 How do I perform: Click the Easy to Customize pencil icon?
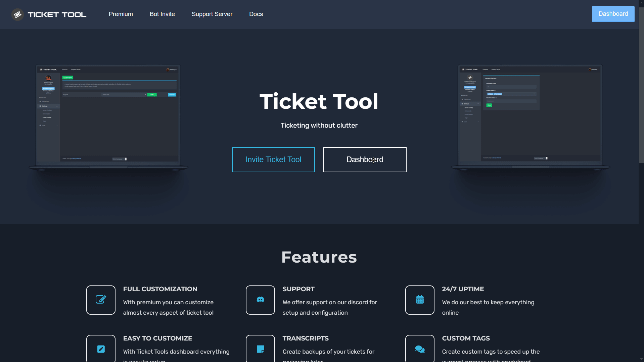(x=101, y=349)
